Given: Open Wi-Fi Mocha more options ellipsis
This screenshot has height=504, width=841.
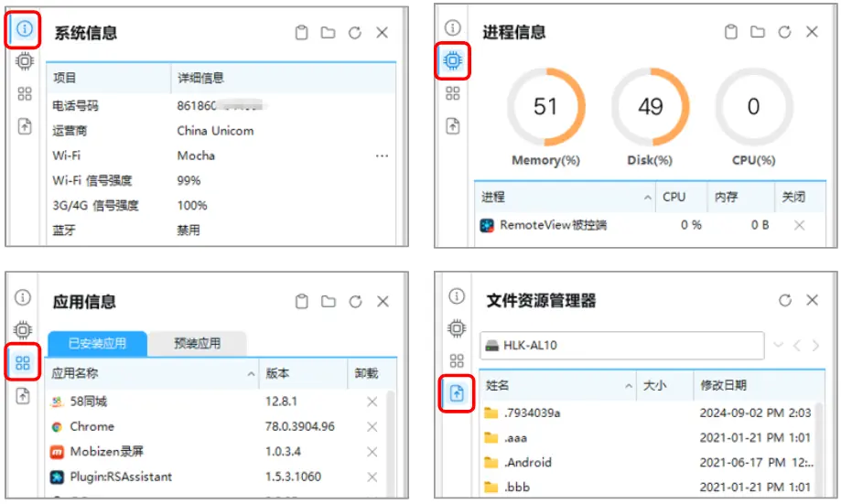Looking at the screenshot, I should [382, 156].
